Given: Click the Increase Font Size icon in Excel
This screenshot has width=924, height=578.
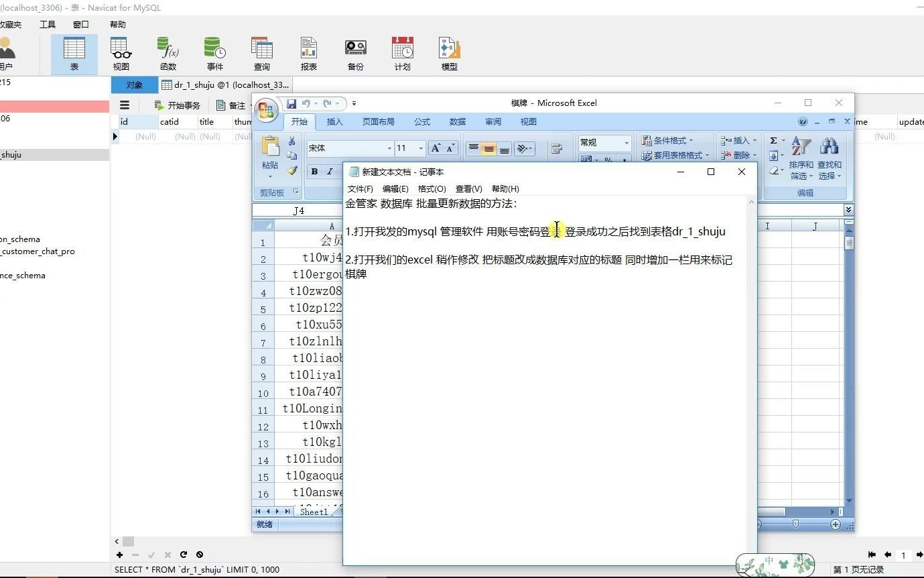Looking at the screenshot, I should click(436, 148).
